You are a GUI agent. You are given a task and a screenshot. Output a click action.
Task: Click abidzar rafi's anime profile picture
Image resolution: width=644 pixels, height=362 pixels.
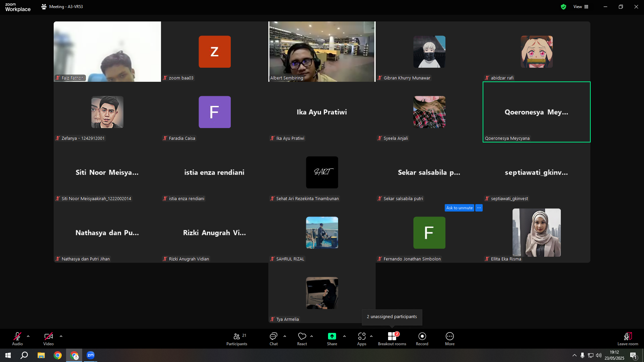point(537,52)
